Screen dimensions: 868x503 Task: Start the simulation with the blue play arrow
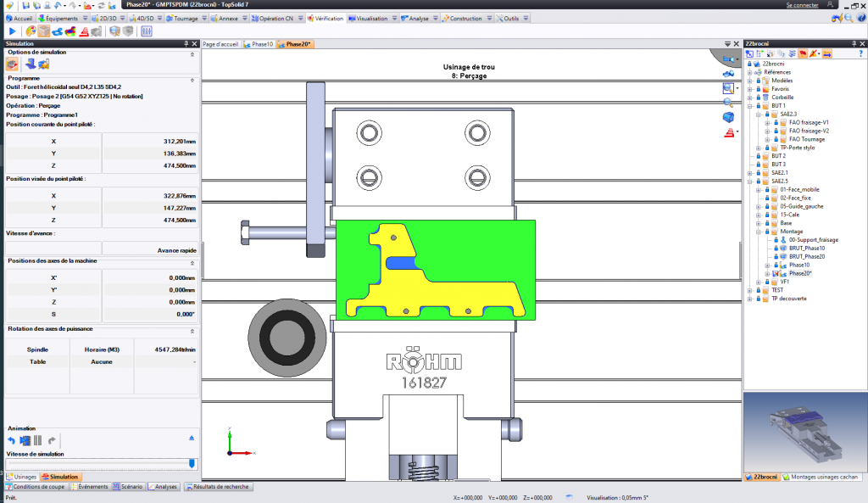click(x=13, y=31)
